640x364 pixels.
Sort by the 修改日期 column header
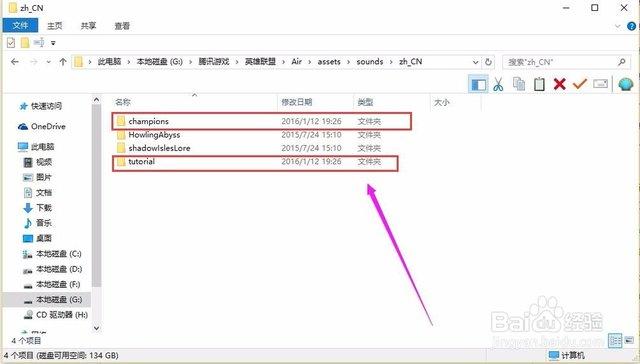tap(316, 102)
